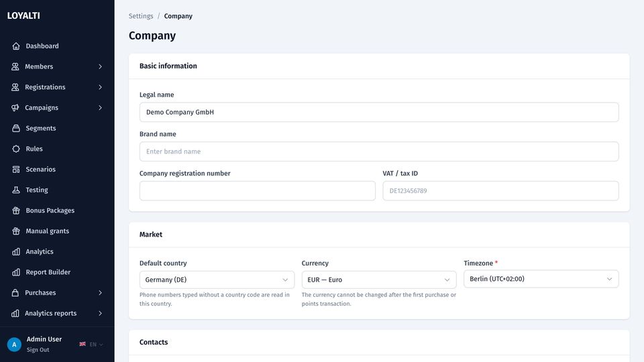Viewport: 644px width, 362px height.
Task: Click the Segments icon in sidebar
Action: pos(16,128)
